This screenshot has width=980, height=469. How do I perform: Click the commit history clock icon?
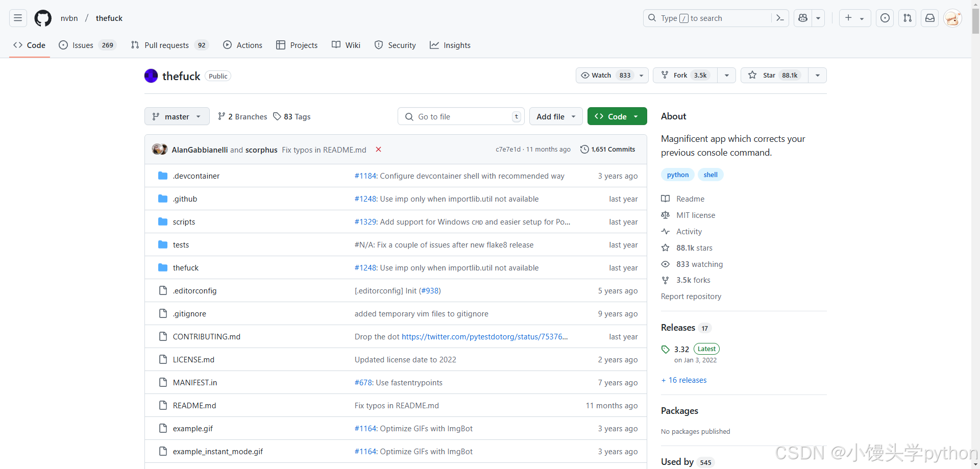point(584,150)
